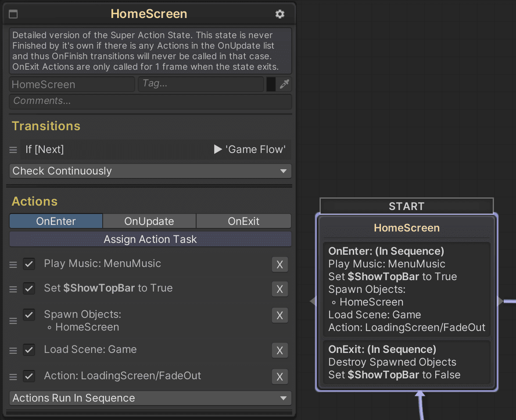Uncheck the Set $ShowTopBar to True action

(29, 288)
